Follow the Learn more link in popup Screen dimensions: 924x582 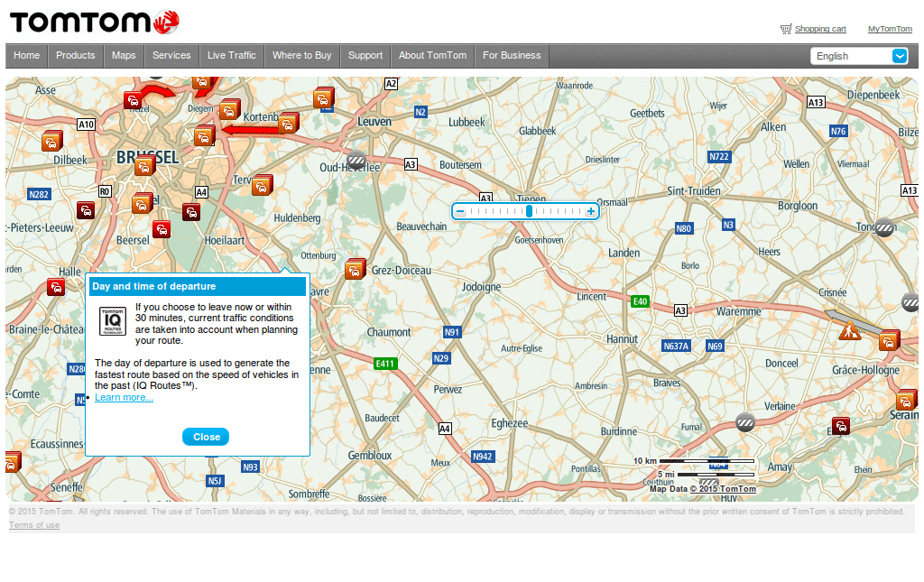tap(124, 398)
